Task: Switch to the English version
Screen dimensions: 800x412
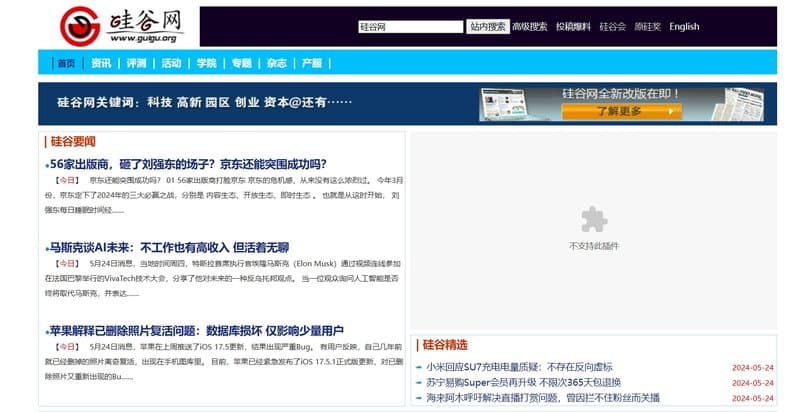Action: (684, 27)
